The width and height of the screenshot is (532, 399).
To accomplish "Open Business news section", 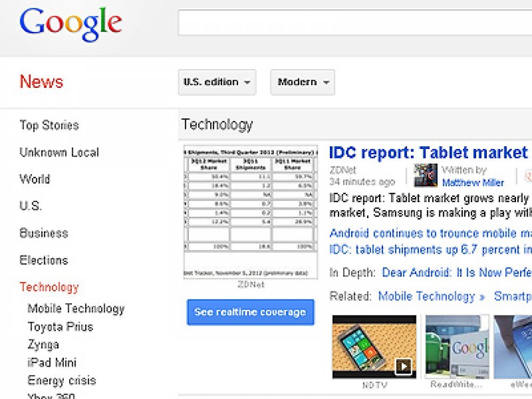I will tap(44, 233).
